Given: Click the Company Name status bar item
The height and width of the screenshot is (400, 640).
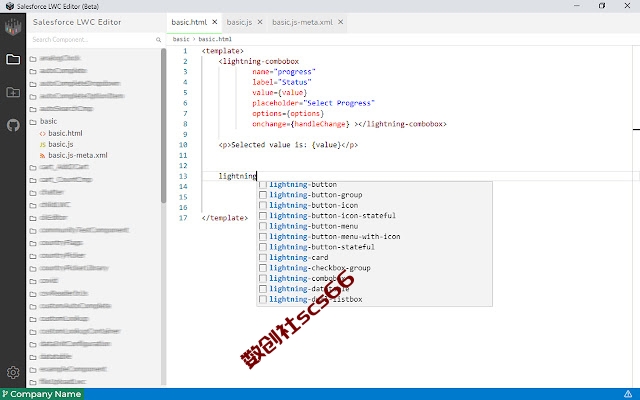Looking at the screenshot, I should pos(42,394).
